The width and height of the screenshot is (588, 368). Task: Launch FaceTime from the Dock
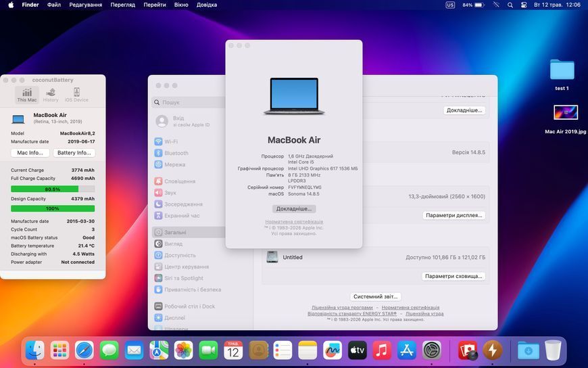click(x=208, y=350)
